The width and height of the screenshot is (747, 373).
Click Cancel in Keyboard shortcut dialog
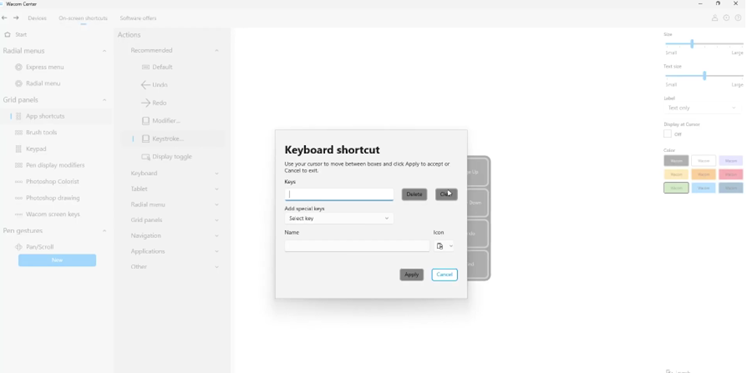pyautogui.click(x=444, y=275)
